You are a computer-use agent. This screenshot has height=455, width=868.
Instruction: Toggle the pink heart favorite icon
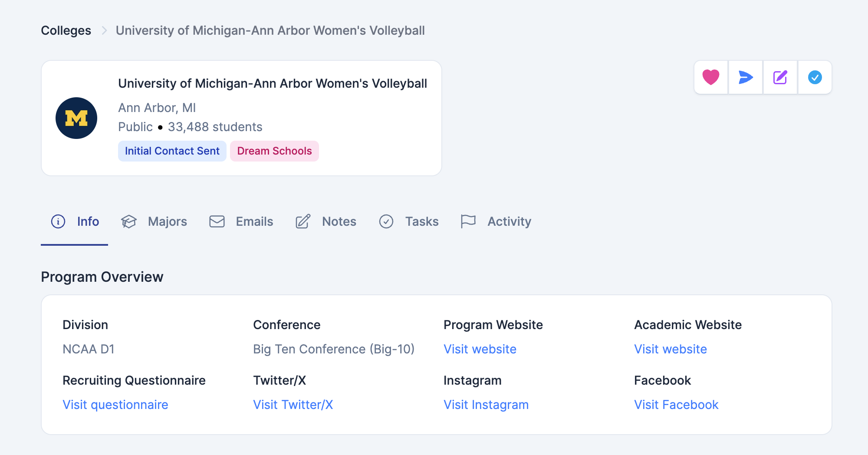[711, 77]
